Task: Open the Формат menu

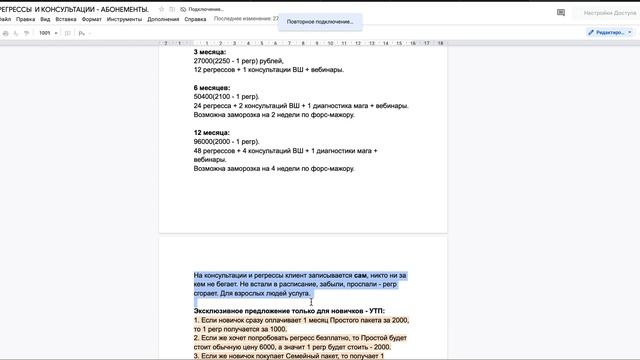Action: (x=91, y=19)
